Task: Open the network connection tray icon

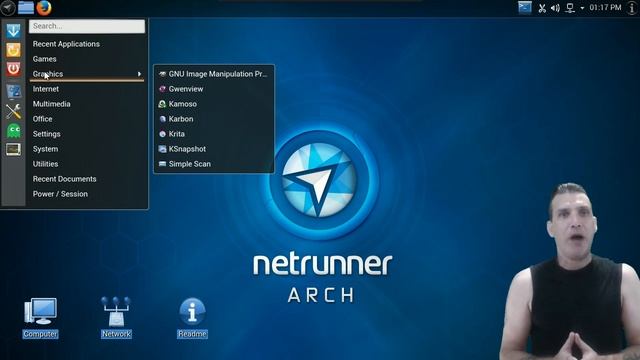Action: coord(570,8)
